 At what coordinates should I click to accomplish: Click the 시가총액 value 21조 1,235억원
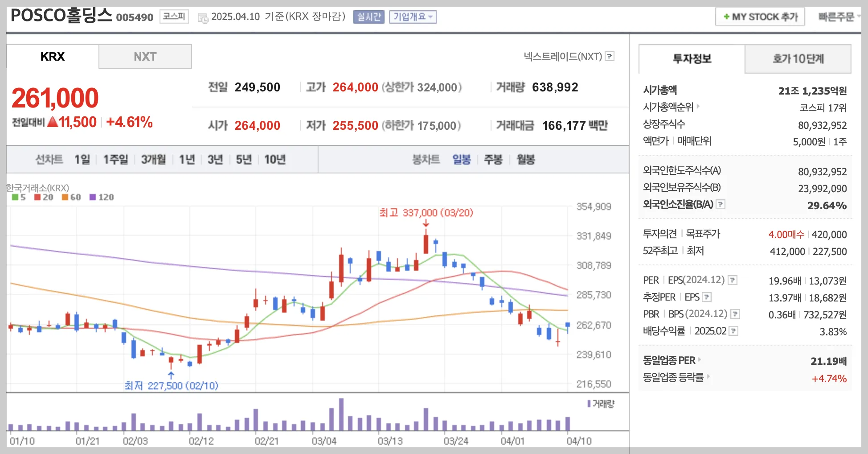click(x=812, y=91)
